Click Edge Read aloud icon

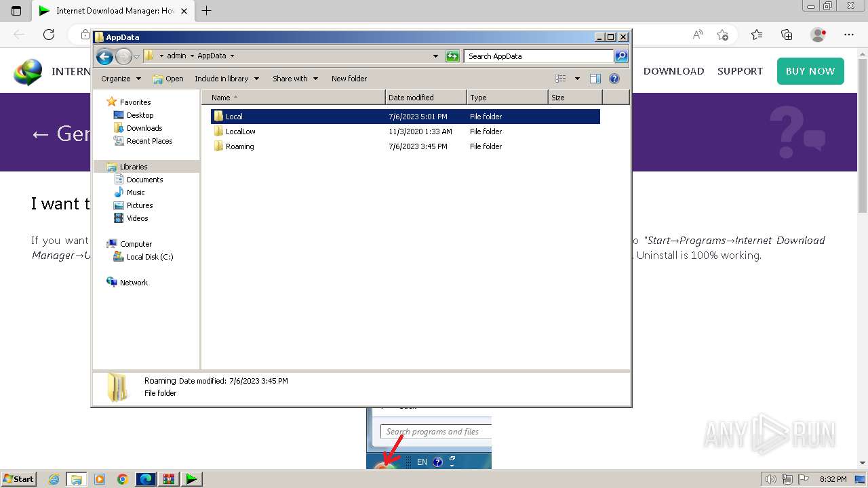[698, 35]
